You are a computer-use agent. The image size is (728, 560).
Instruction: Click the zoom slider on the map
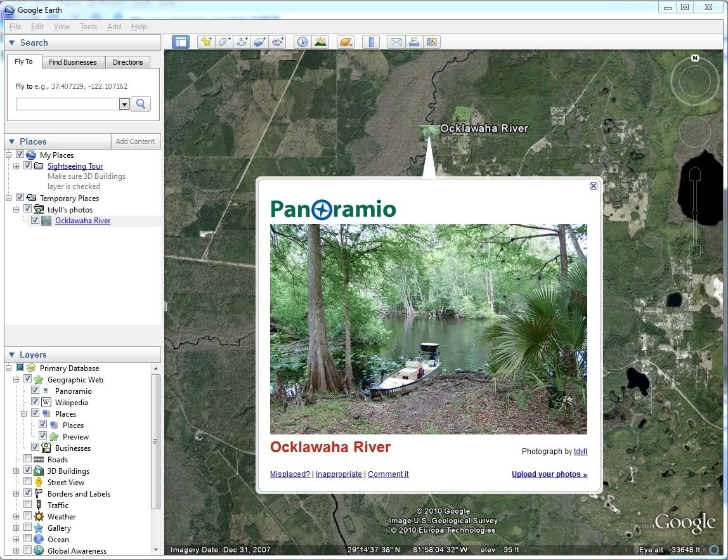point(694,213)
